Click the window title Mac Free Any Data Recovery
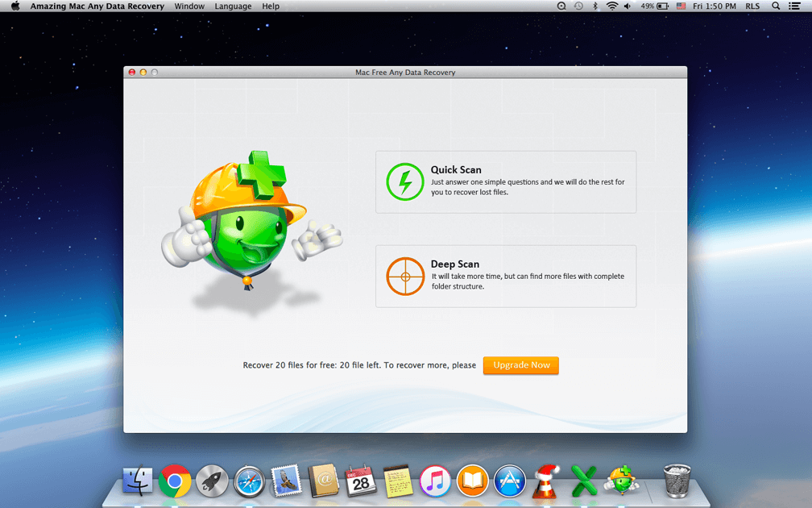812x508 pixels. 405,73
